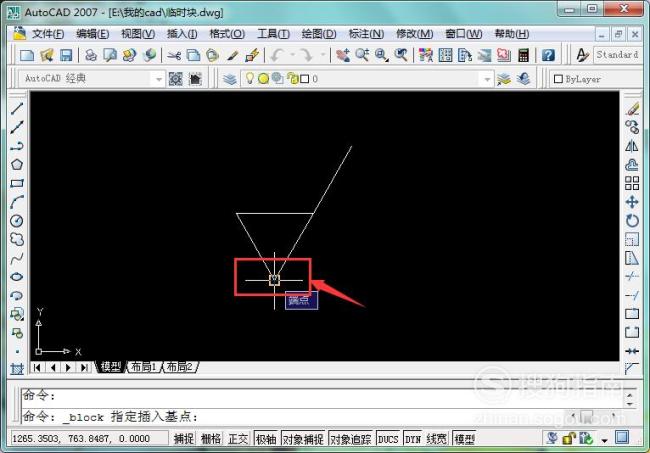Open the Layer Properties Manager icon
This screenshot has height=453, width=650.
[x=230, y=79]
